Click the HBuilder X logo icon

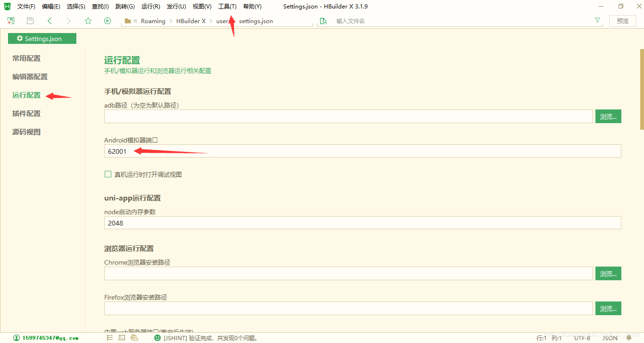pos(7,6)
